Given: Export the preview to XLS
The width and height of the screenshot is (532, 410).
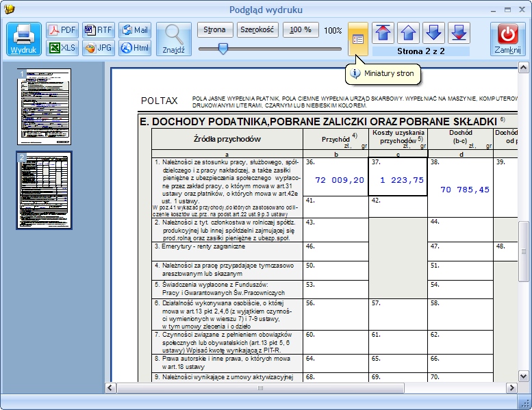Looking at the screenshot, I should [x=62, y=48].
